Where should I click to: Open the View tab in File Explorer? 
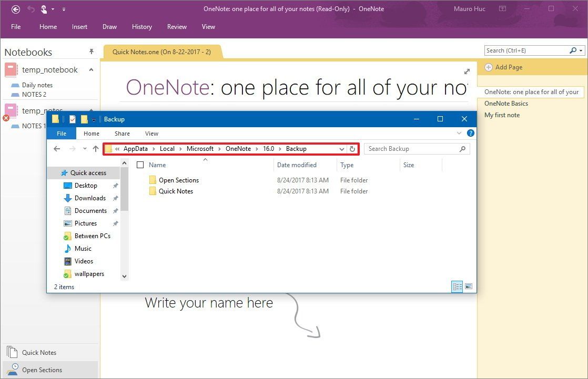(x=151, y=134)
